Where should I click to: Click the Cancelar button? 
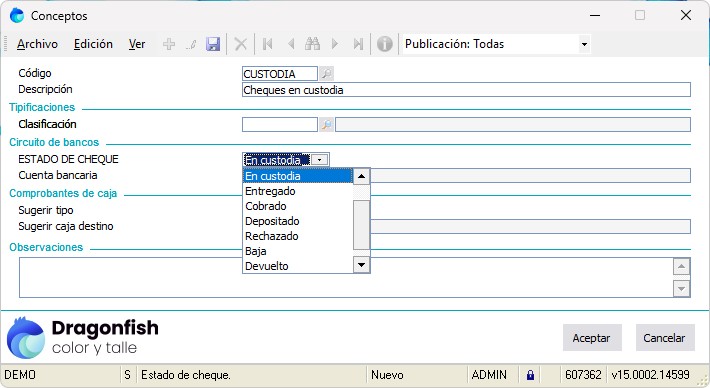click(x=665, y=338)
